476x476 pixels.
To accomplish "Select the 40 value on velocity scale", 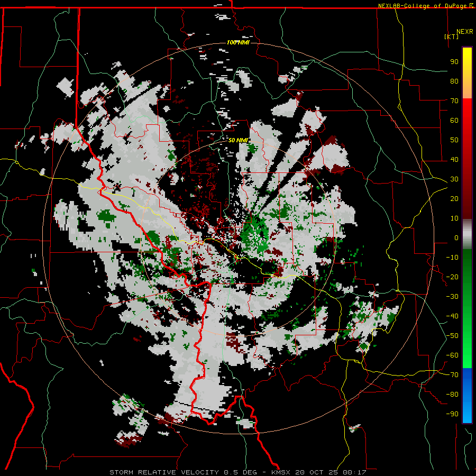I will click(454, 160).
